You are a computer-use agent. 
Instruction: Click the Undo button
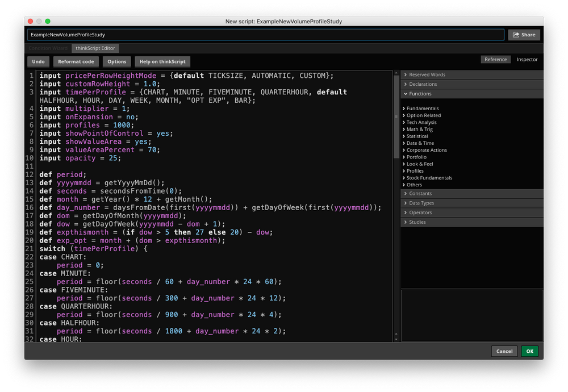(x=39, y=61)
